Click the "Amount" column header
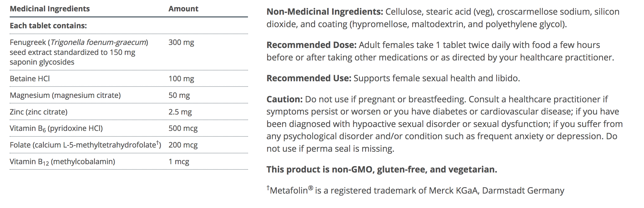This screenshot has height=208, width=644. coord(183,9)
